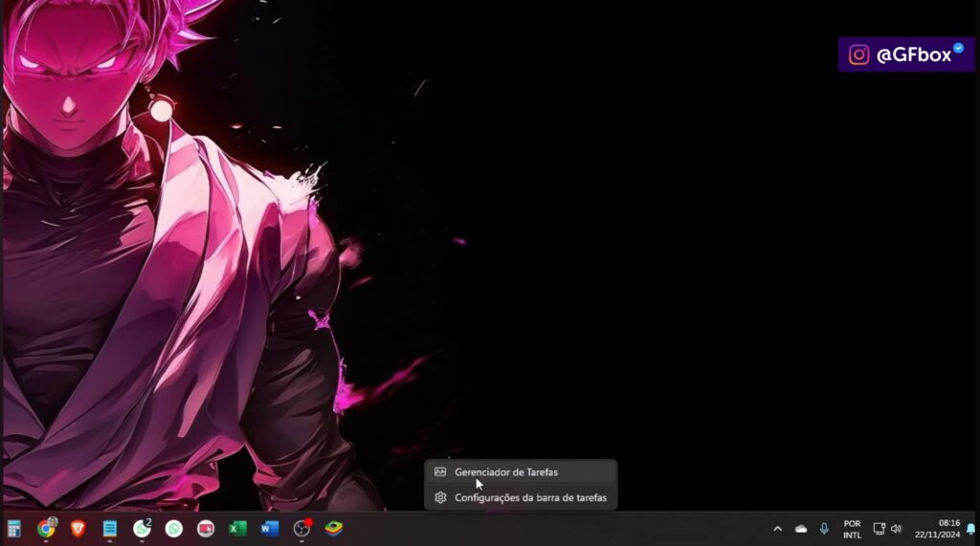Open the Brave browser taskbar icon
The image size is (980, 546).
78,529
